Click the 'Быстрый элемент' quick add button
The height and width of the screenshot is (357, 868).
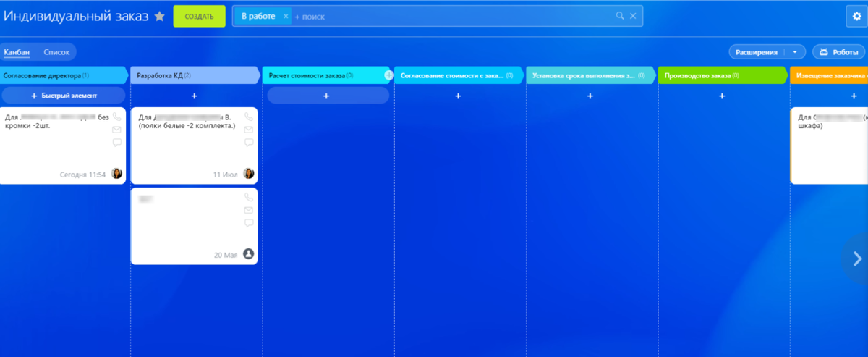pyautogui.click(x=64, y=96)
